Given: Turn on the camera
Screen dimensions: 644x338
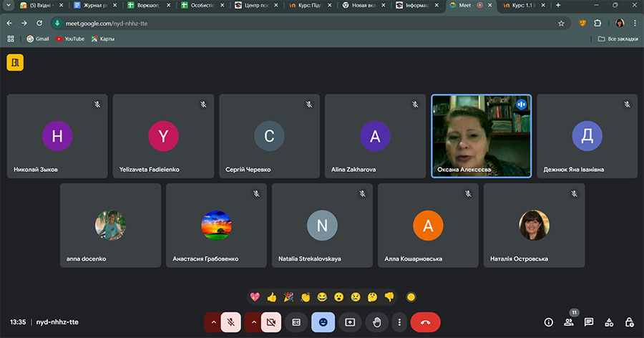Looking at the screenshot, I should [271, 322].
